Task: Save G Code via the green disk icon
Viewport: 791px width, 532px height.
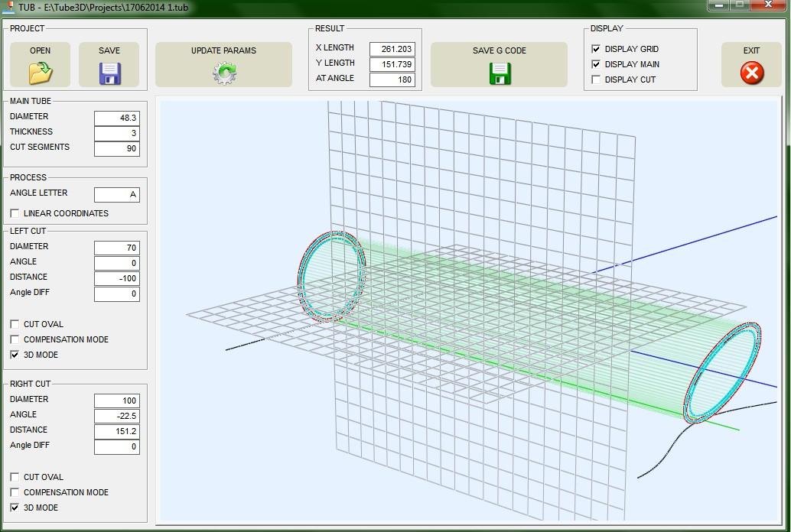Action: point(498,73)
